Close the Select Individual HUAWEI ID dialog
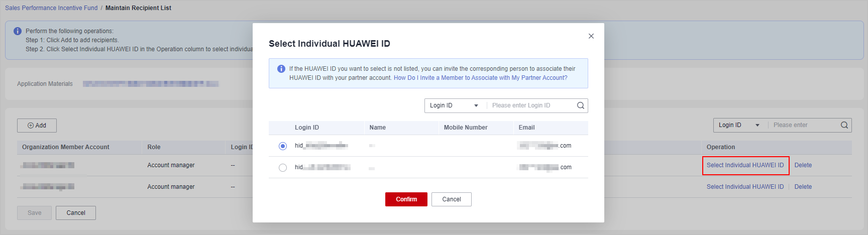Image resolution: width=868 pixels, height=235 pixels. click(591, 36)
